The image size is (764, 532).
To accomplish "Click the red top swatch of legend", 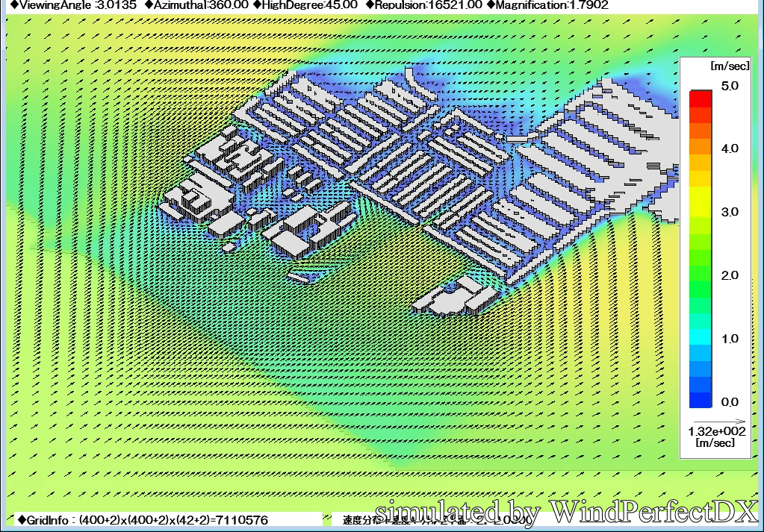I will pos(700,96).
